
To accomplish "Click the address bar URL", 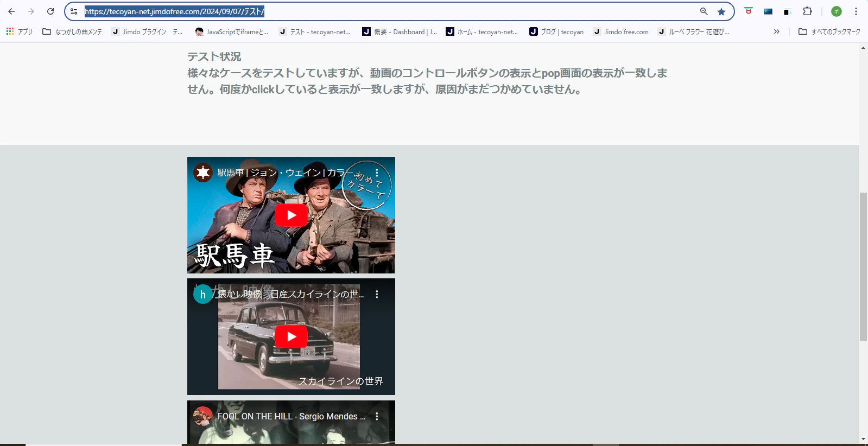I will pyautogui.click(x=174, y=11).
